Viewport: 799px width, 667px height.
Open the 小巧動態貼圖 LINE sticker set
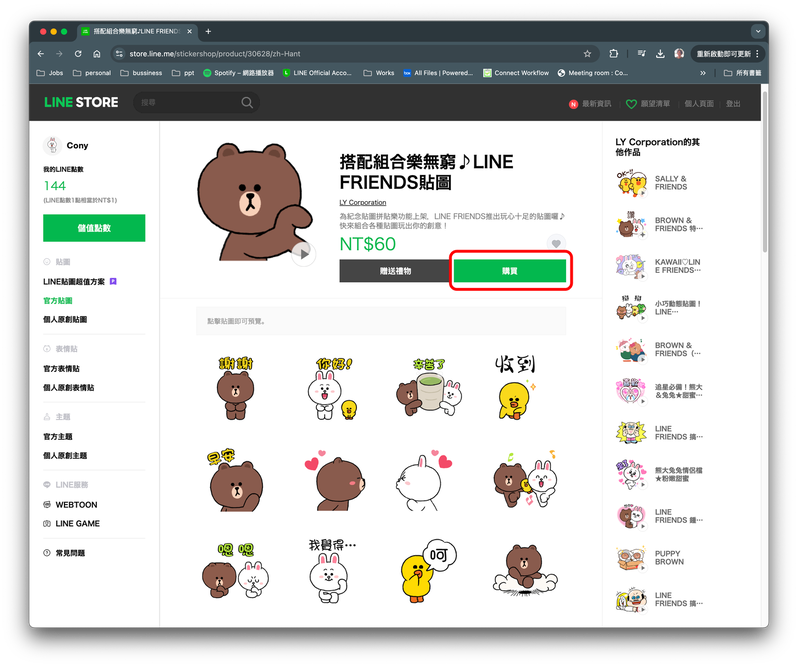[659, 308]
